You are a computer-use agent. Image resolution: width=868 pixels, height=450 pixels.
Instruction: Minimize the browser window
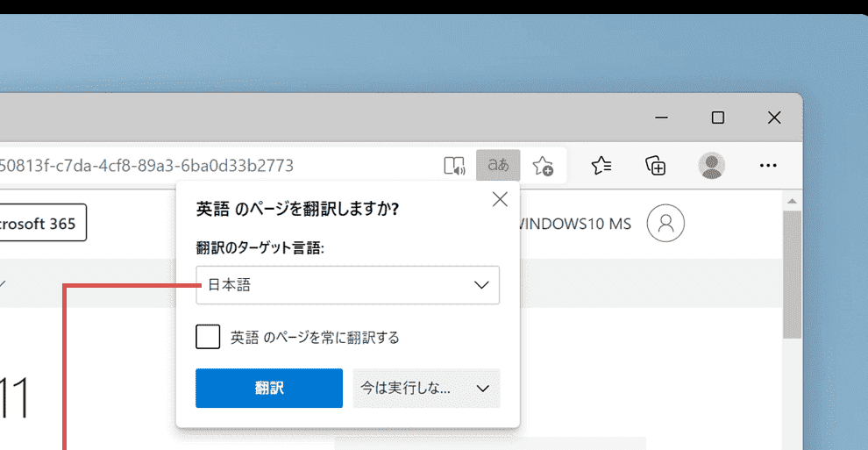(x=662, y=118)
